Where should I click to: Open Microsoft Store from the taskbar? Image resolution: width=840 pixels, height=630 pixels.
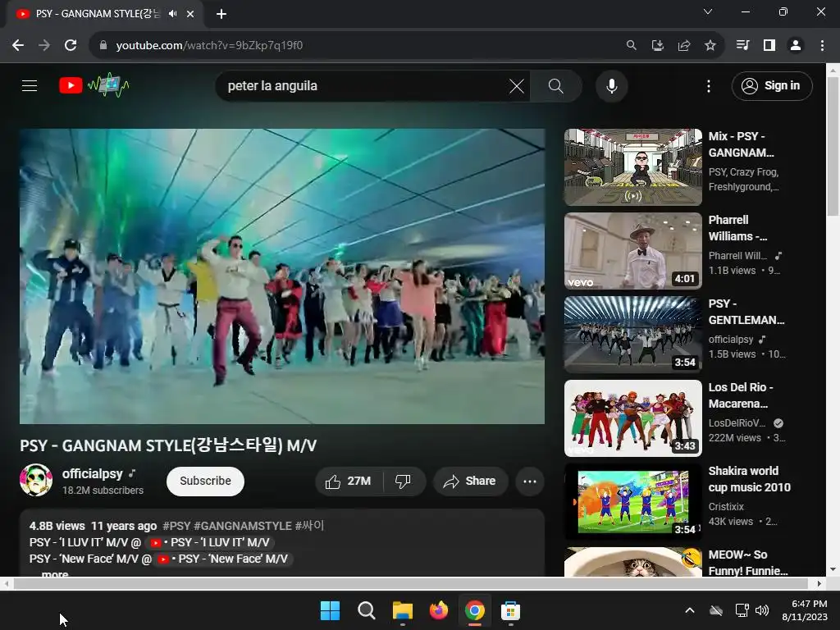pyautogui.click(x=510, y=610)
